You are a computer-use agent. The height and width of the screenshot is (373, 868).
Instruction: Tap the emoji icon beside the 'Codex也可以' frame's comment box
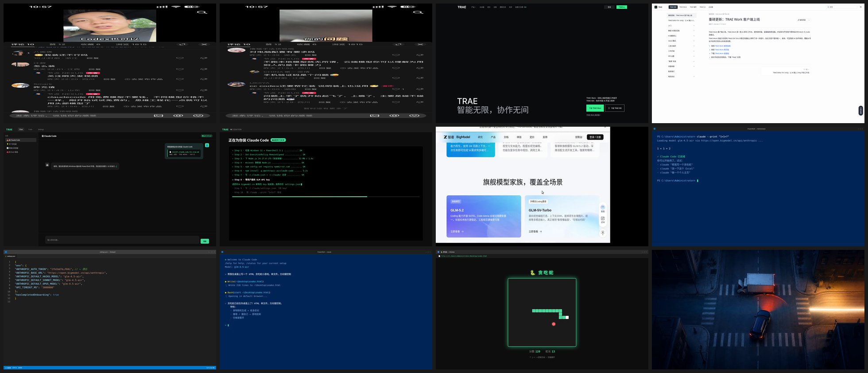coord(198,116)
